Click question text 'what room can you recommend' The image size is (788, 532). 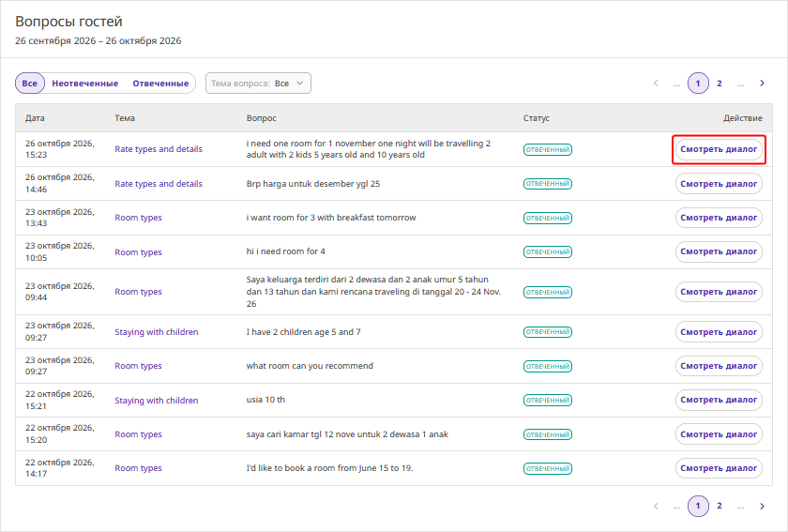[310, 366]
